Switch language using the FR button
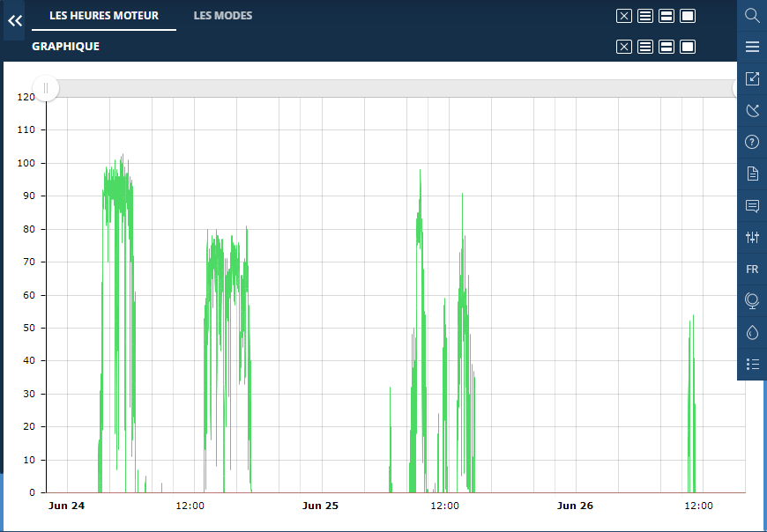The image size is (767, 532). [x=752, y=269]
